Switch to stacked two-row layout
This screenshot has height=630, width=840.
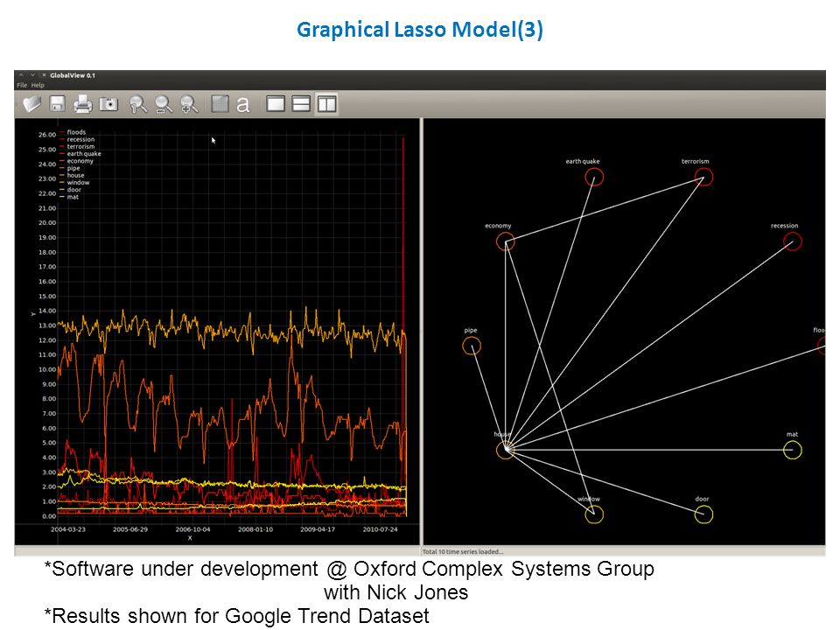tap(301, 103)
